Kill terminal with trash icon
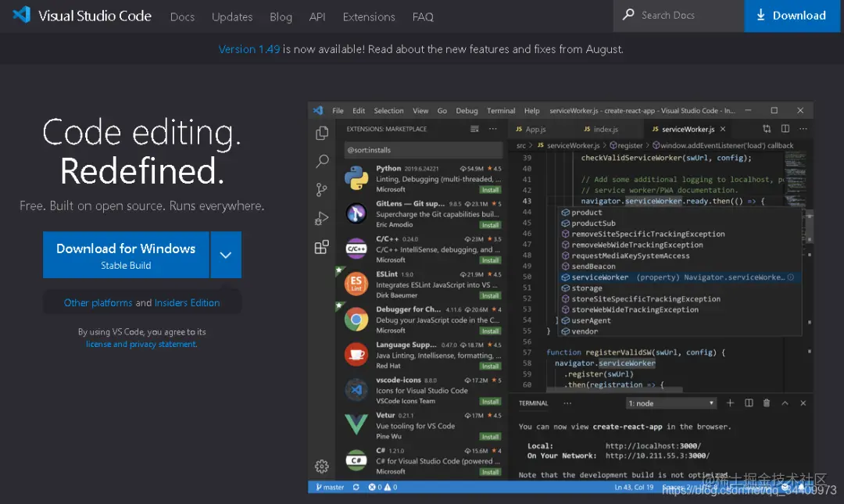This screenshot has width=844, height=504. (x=767, y=402)
